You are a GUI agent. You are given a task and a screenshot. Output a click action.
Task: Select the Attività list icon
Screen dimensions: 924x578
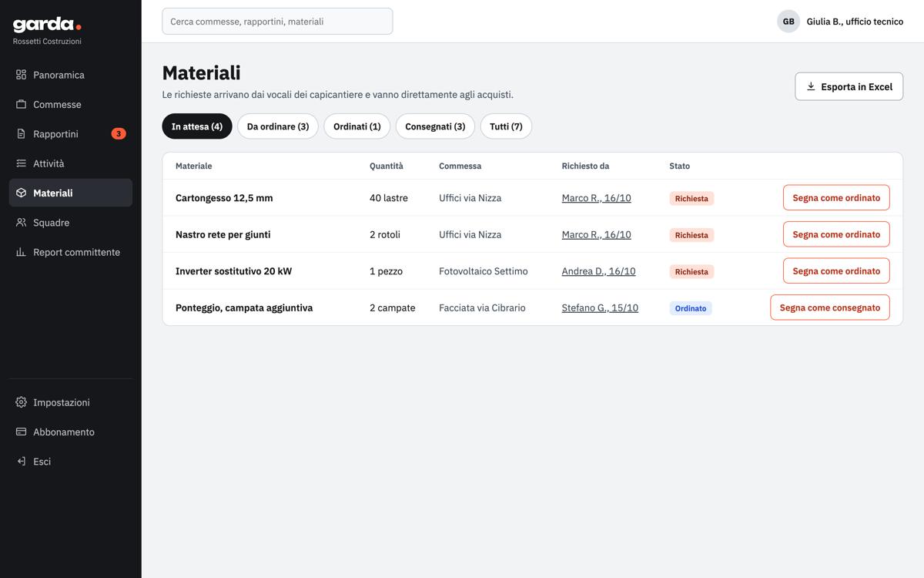click(21, 163)
